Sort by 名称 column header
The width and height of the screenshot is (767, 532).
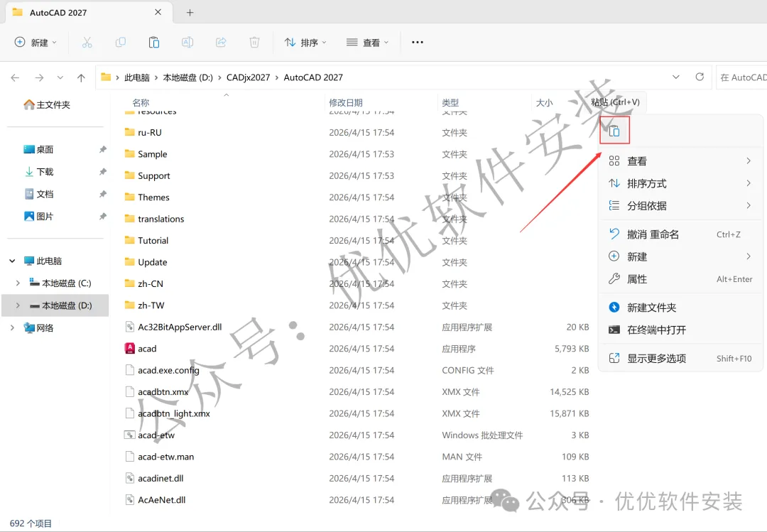141,103
